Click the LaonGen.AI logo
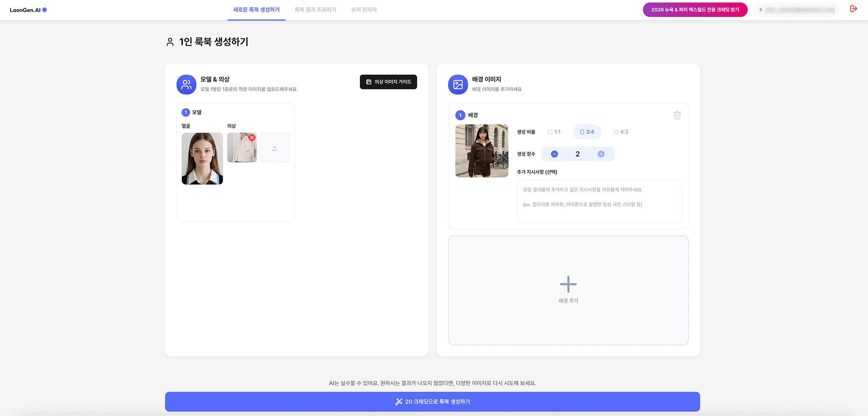The width and height of the screenshot is (868, 416). (x=28, y=10)
